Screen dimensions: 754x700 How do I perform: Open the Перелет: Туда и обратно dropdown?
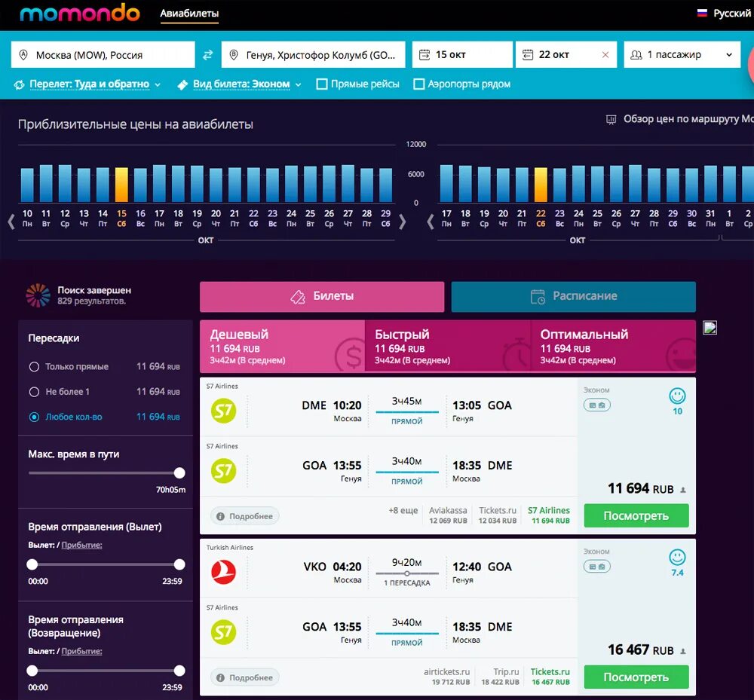point(95,84)
